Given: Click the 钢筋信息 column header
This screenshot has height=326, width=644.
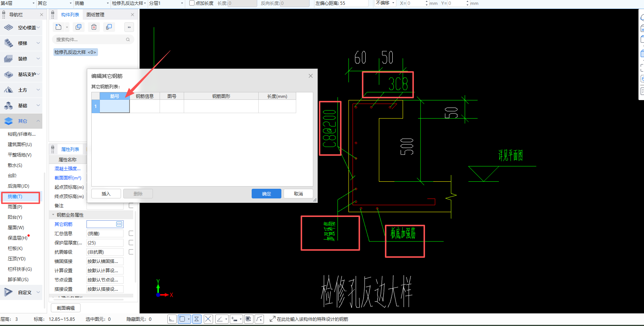Looking at the screenshot, I should 145,96.
